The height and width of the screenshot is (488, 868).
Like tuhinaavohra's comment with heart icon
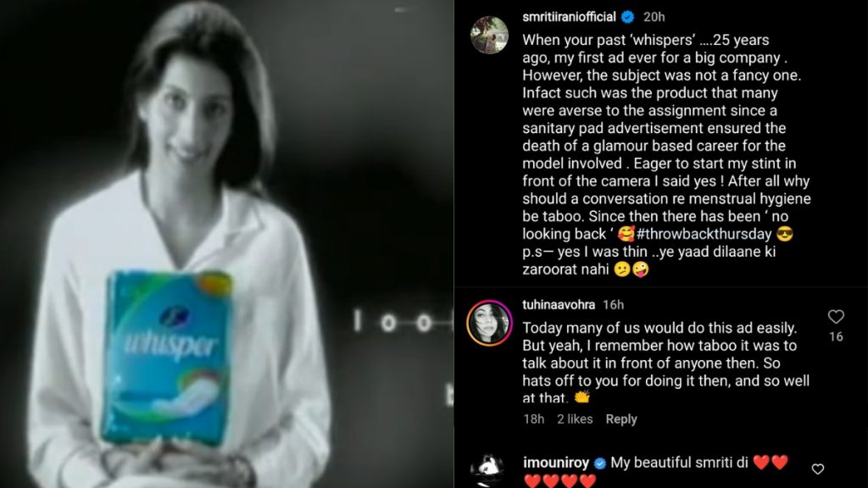click(835, 317)
